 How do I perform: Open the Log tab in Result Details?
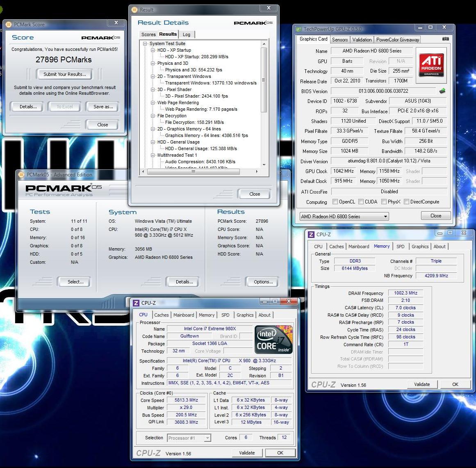187,34
